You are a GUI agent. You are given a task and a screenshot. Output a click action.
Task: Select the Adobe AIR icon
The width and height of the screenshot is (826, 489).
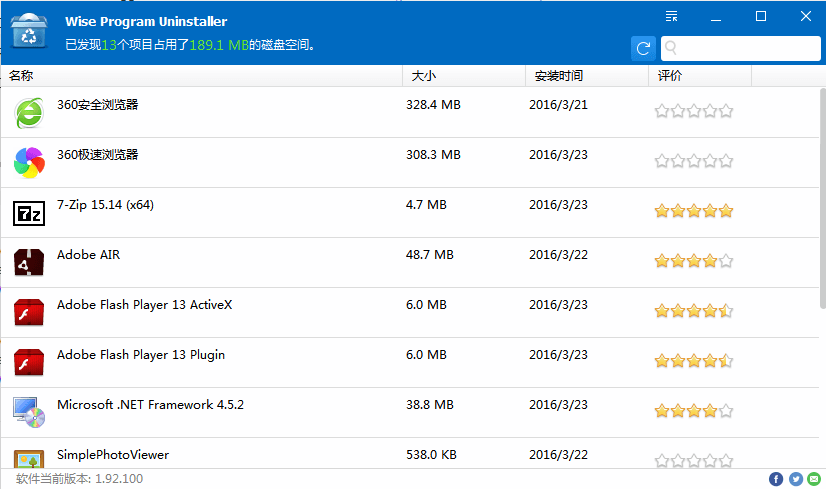29,262
